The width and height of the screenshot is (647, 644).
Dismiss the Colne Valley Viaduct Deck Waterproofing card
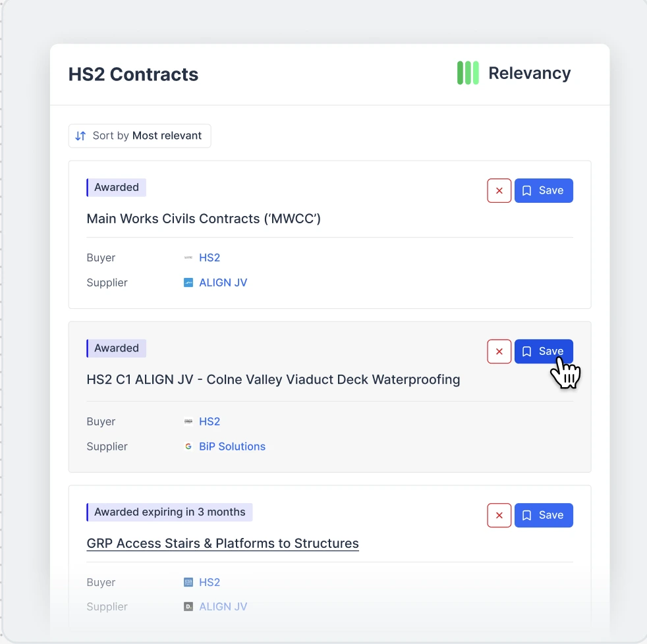pyautogui.click(x=499, y=351)
